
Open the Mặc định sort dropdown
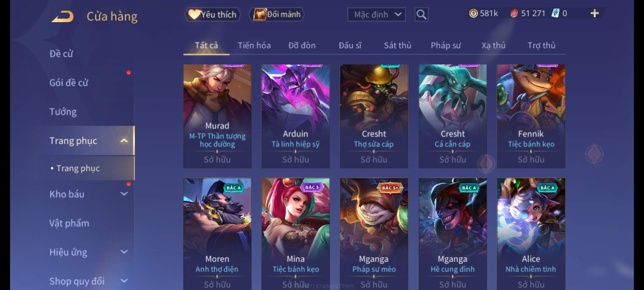pyautogui.click(x=376, y=15)
